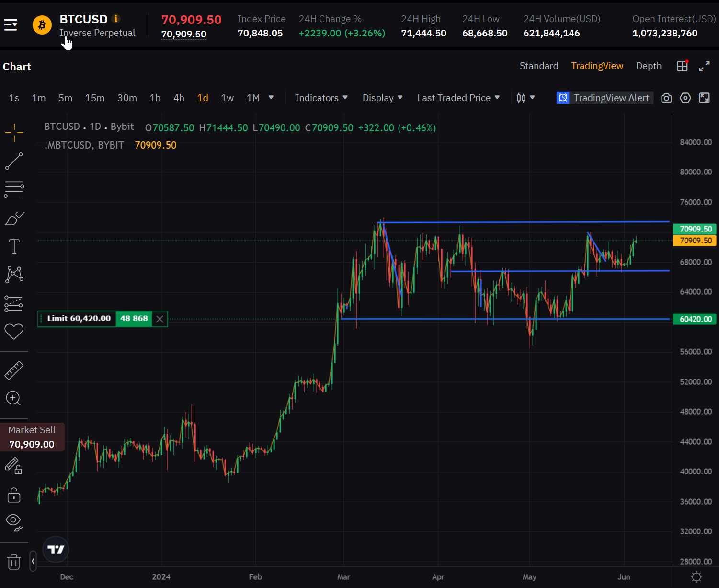Cancel the Limit 60,420.00 order
The image size is (719, 588).
(160, 319)
